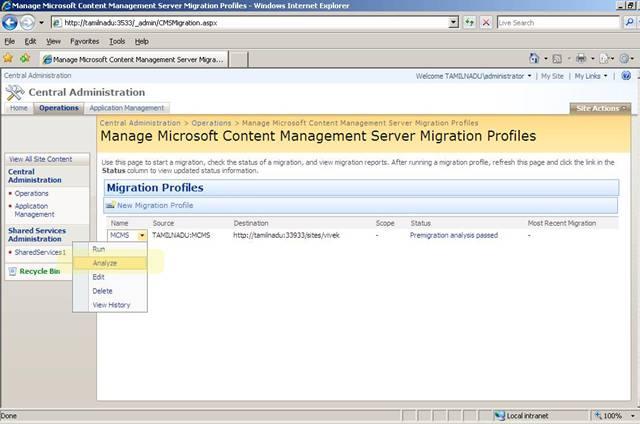Choose Run from the context menu
This screenshot has height=424, width=640.
coord(110,249)
